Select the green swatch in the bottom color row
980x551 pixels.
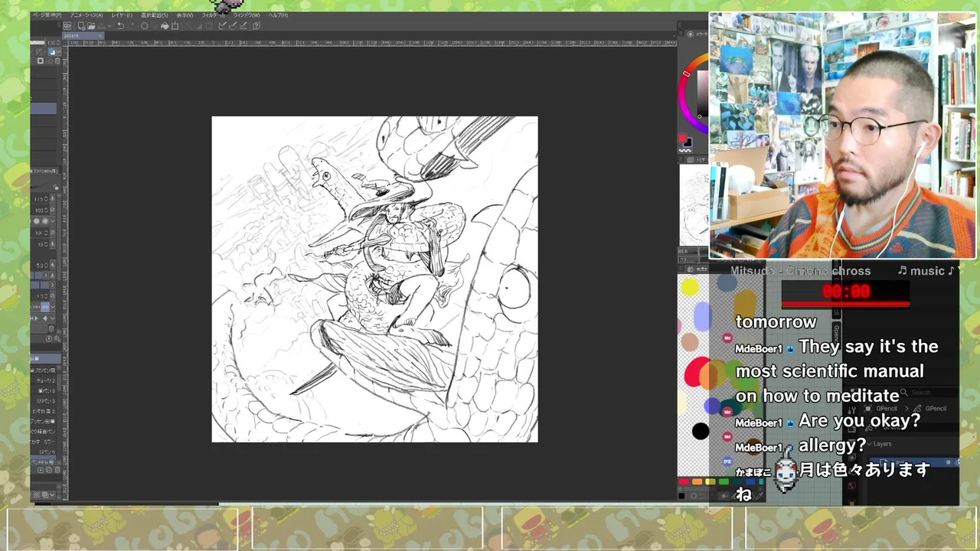(x=724, y=481)
